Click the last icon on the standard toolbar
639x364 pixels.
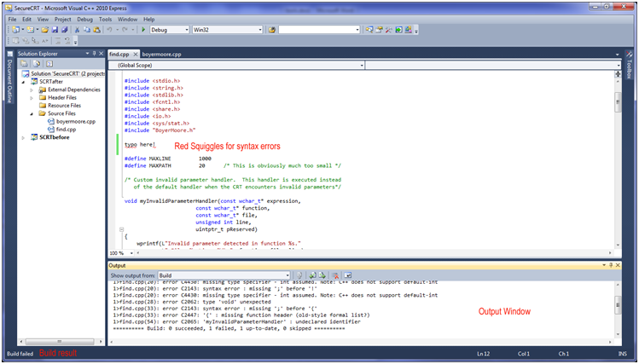(408, 30)
